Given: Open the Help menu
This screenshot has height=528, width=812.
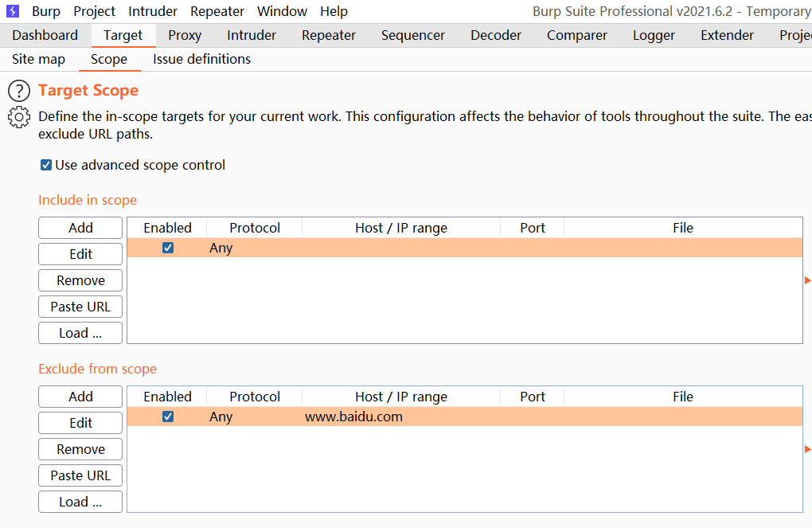Looking at the screenshot, I should click(334, 11).
